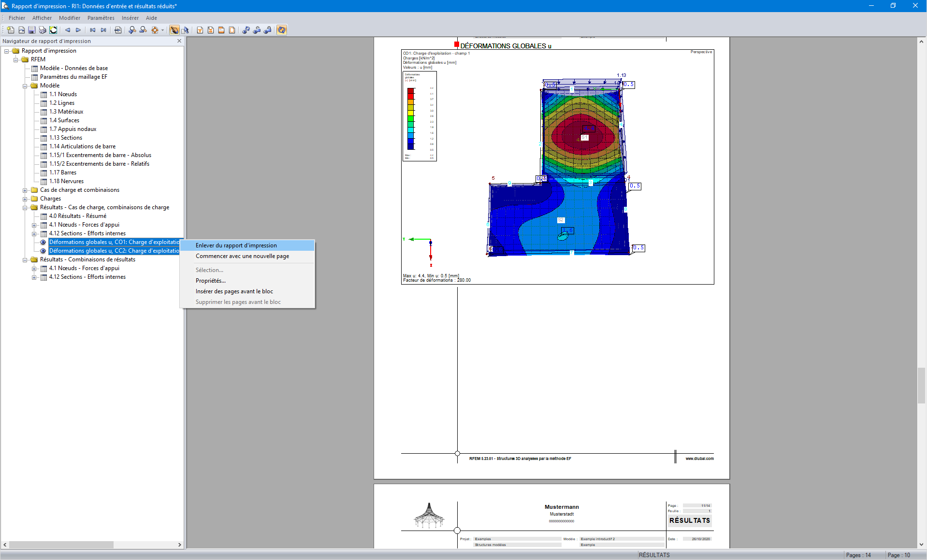Expand the Charges folder
Screen dimensions: 927x560
(x=26, y=199)
